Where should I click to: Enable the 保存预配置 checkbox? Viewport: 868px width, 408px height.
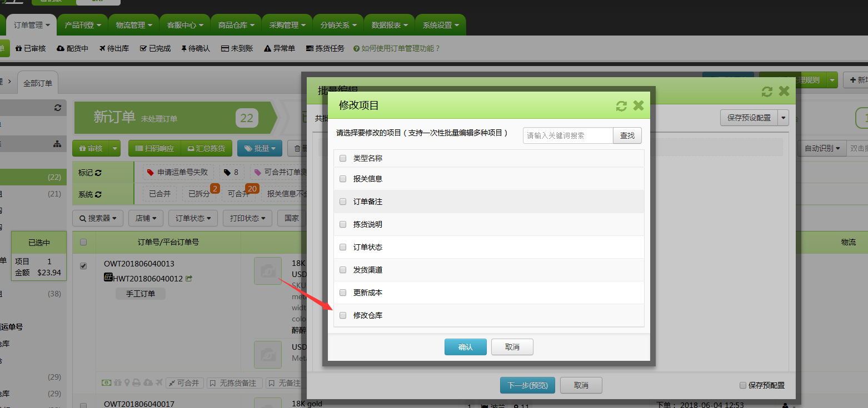pyautogui.click(x=743, y=385)
